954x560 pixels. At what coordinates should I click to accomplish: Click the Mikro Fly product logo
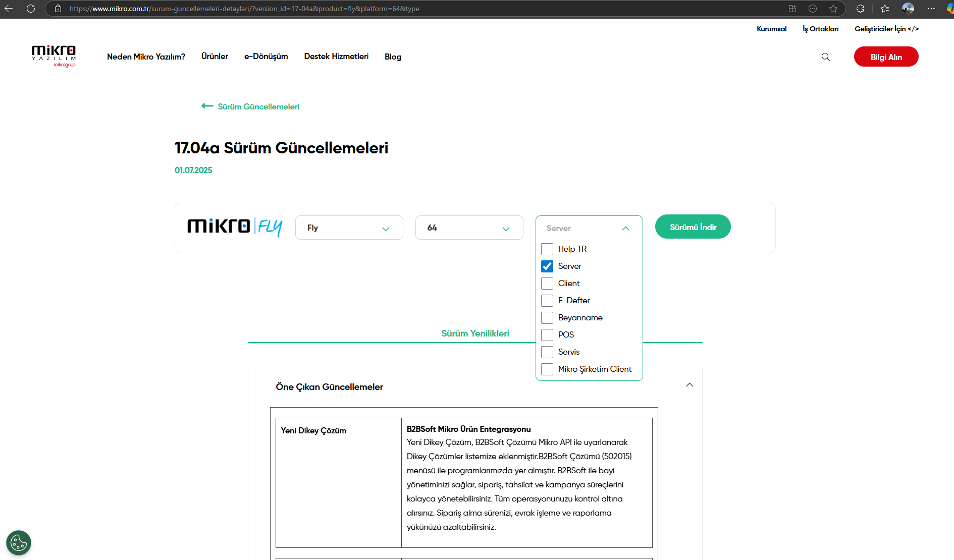[235, 227]
